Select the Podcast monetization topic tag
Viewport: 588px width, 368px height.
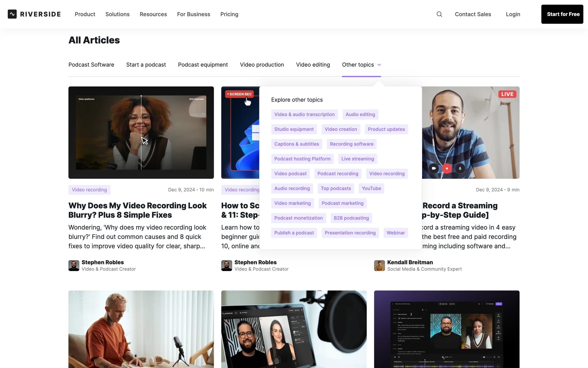coord(298,218)
